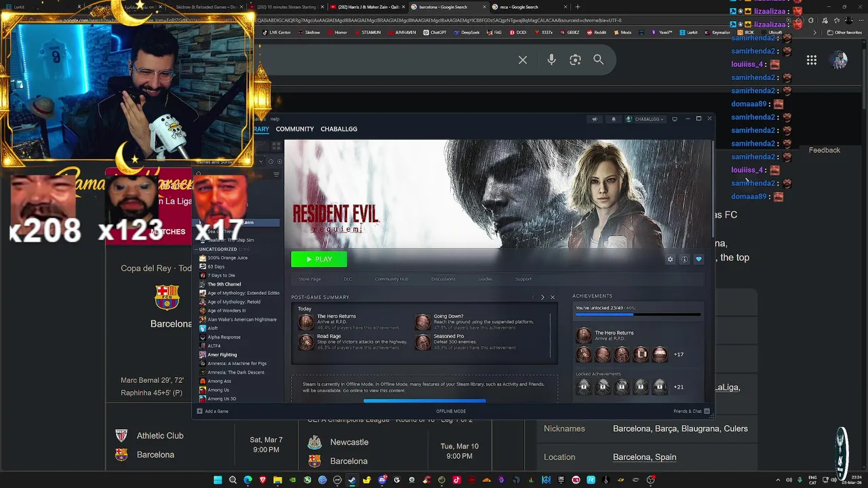
Task: Go to previous Post-Game Summary page
Action: 533,297
